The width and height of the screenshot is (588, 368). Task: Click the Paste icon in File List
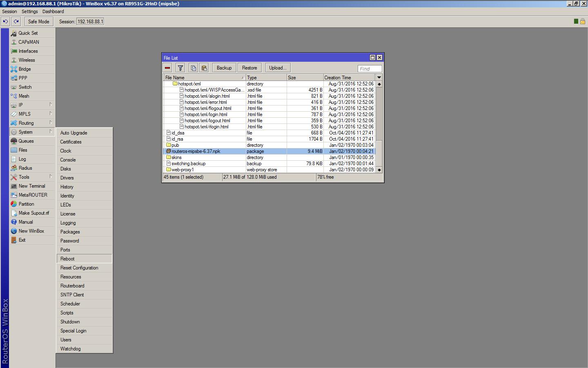click(x=204, y=68)
